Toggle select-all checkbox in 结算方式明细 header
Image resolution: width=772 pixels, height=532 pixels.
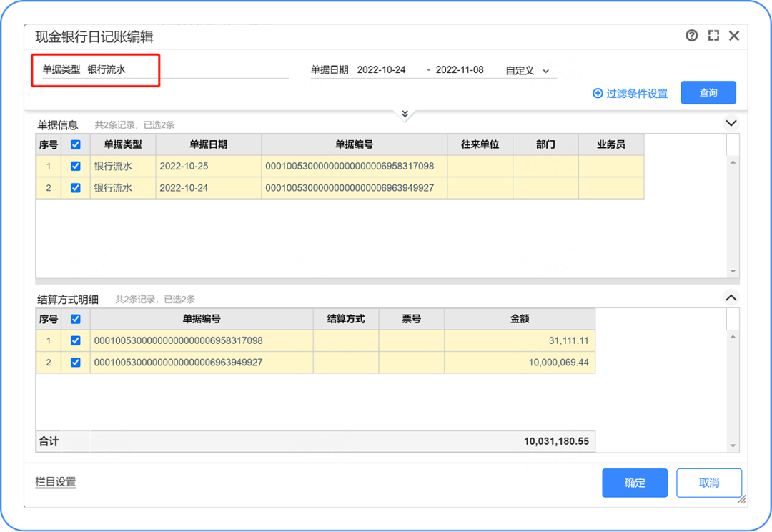point(76,319)
